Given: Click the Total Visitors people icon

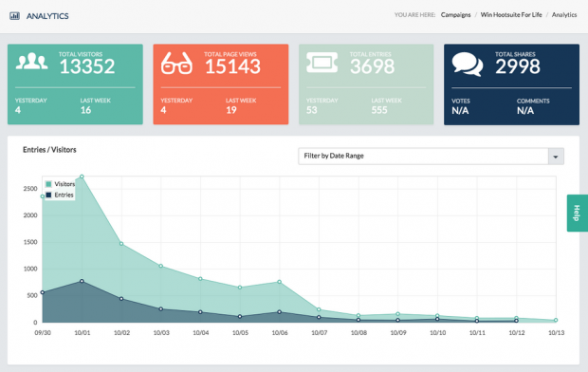Looking at the screenshot, I should click(x=31, y=62).
